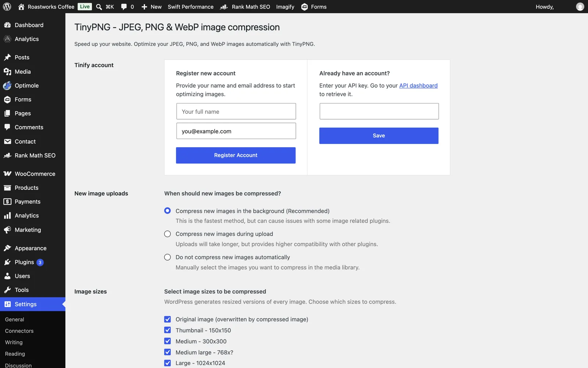Click the Pages icon in sidebar
Screen dimensions: 588x368
(7, 113)
